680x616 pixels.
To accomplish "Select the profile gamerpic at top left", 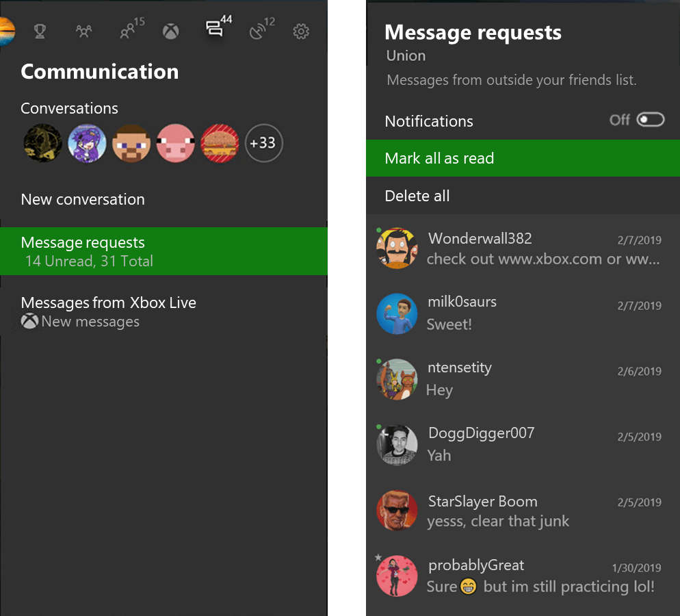I will point(7,31).
